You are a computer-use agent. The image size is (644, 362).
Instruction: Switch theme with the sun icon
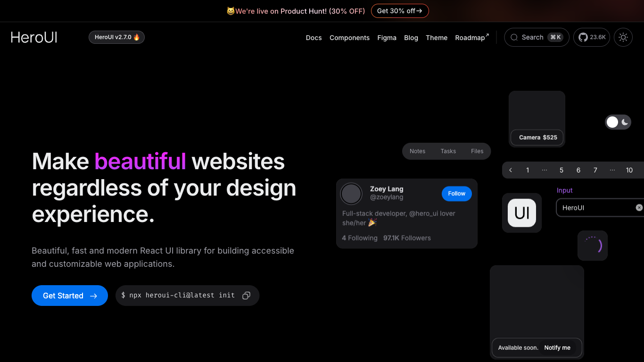(x=623, y=37)
